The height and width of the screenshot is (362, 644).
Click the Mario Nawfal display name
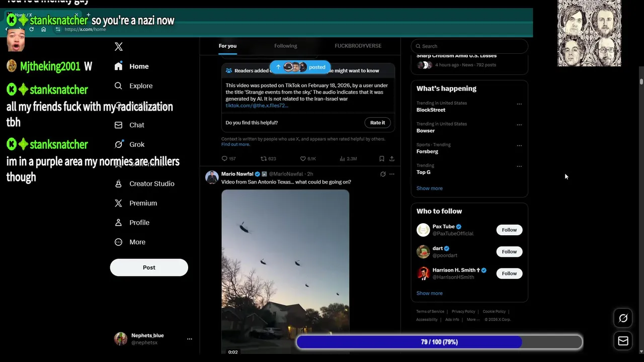click(x=237, y=174)
